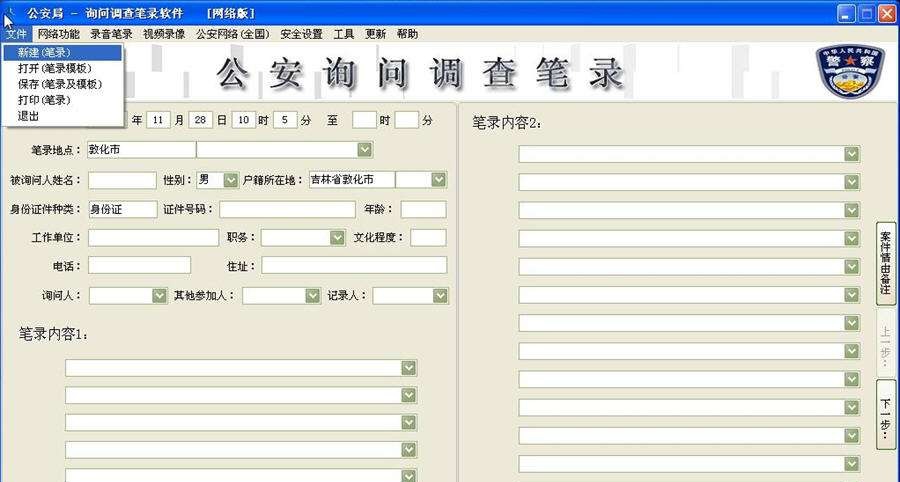900x482 pixels.
Task: Click 户籍所在地 field with 吉林省敦化市
Action: point(352,180)
